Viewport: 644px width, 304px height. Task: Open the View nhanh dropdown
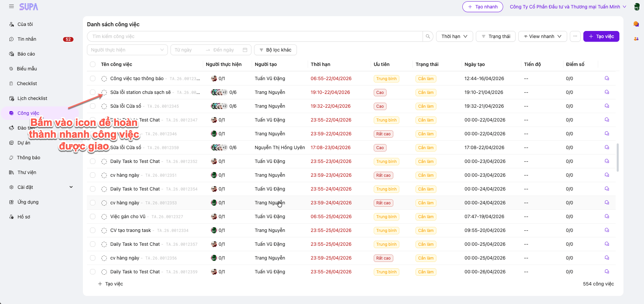[543, 36]
